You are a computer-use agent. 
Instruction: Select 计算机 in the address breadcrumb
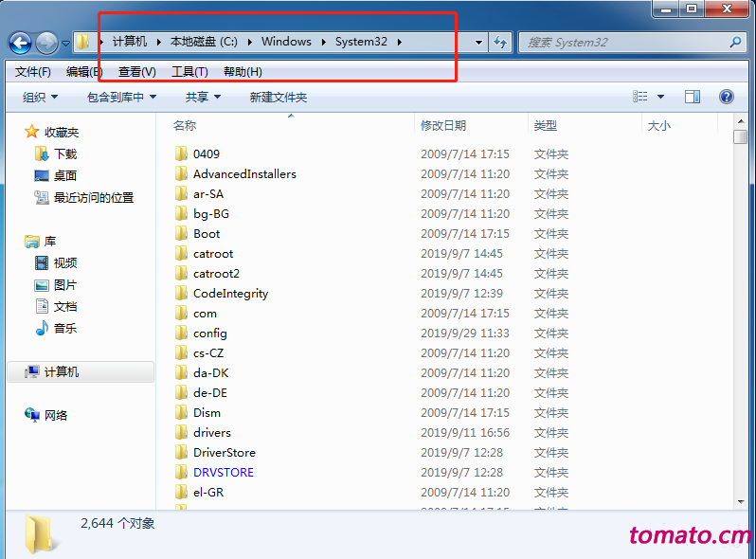pos(130,42)
